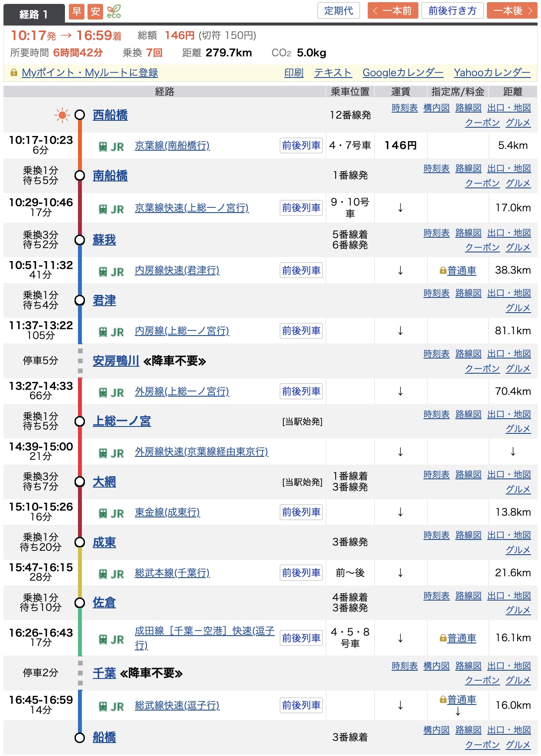
Task: Expand 前後列車 for 京葉線快速(上総一ノ宮行)
Action: 301,208
